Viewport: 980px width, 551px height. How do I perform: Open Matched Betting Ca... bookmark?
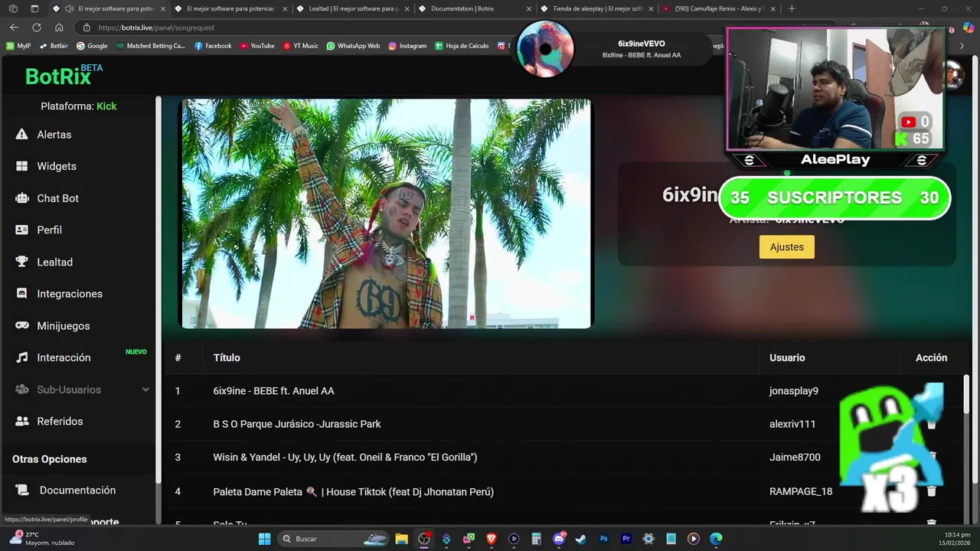[x=151, y=46]
